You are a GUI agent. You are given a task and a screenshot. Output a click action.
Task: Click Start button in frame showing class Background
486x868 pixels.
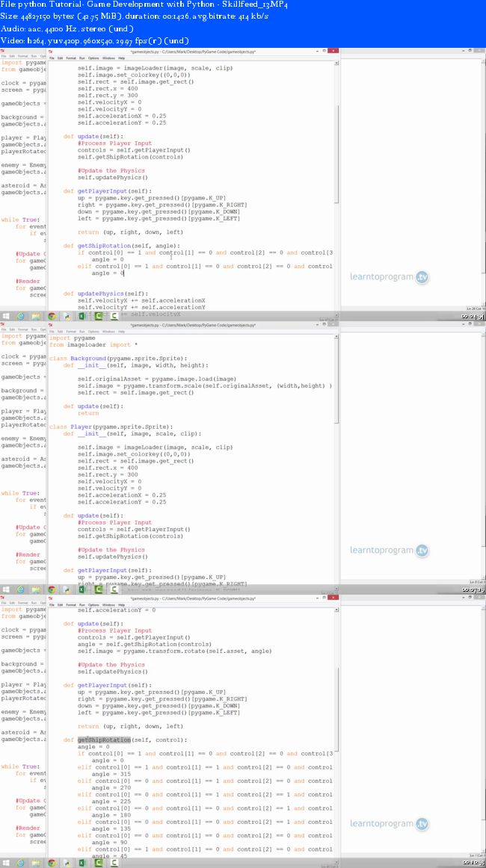pyautogui.click(x=5, y=589)
